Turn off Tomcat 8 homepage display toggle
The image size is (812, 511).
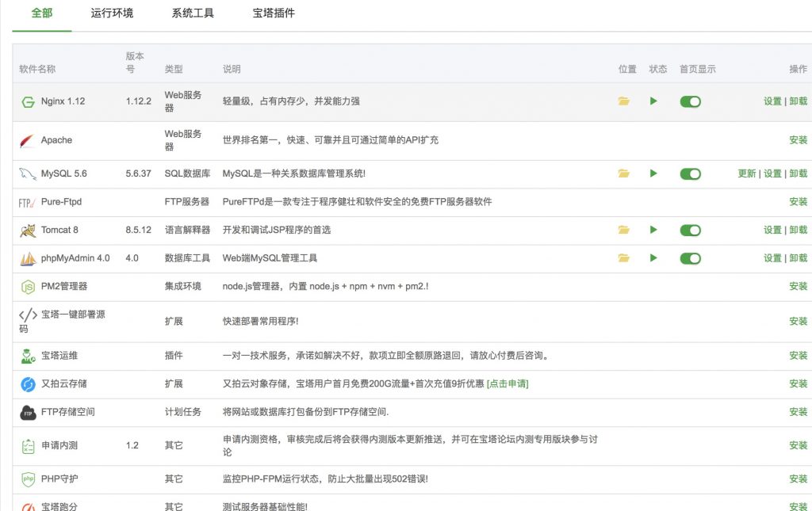[x=690, y=230]
